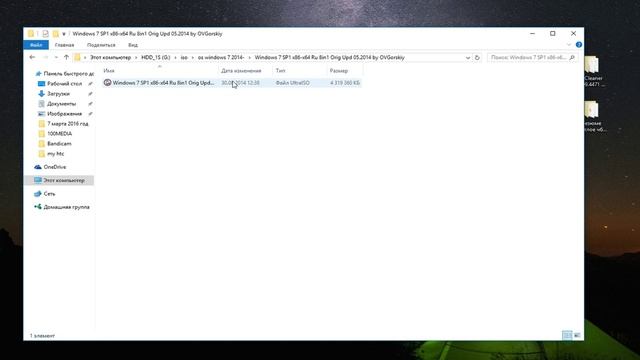
Task: Select OneDrive in the navigation pane
Action: (x=55, y=167)
